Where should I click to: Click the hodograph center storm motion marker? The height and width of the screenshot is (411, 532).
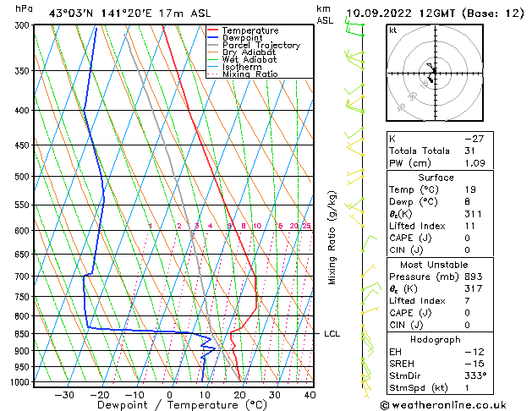click(x=434, y=71)
